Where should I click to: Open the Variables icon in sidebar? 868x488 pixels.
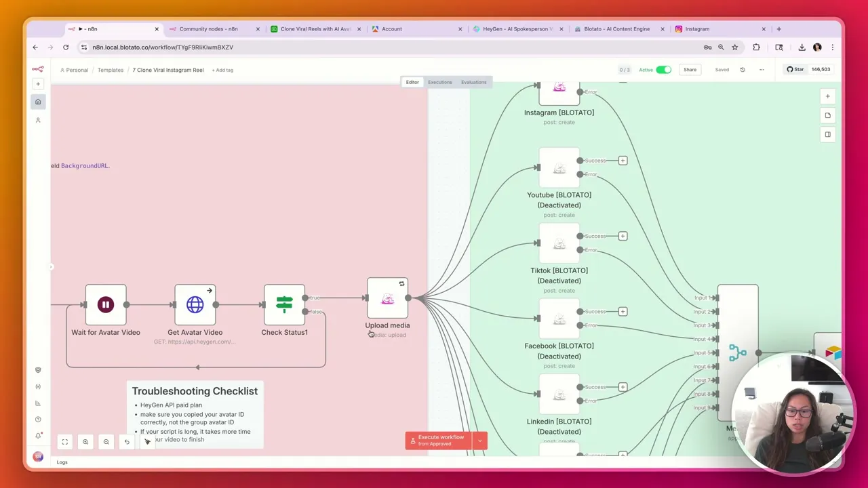(x=38, y=386)
